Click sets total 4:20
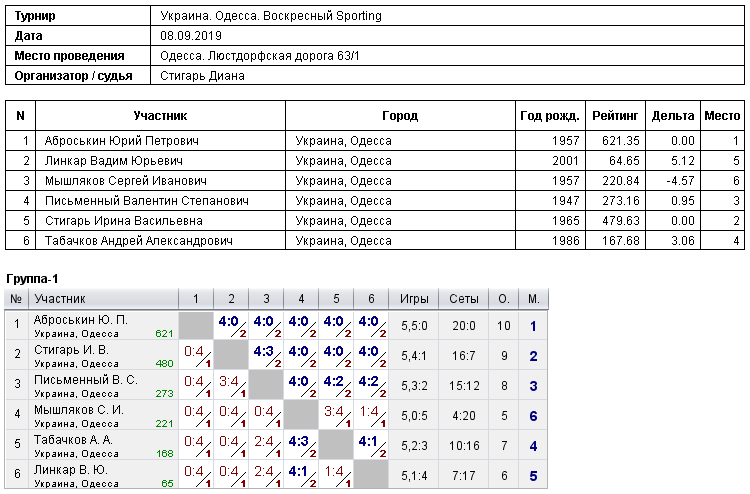The width and height of the screenshot is (750, 494). tap(464, 416)
